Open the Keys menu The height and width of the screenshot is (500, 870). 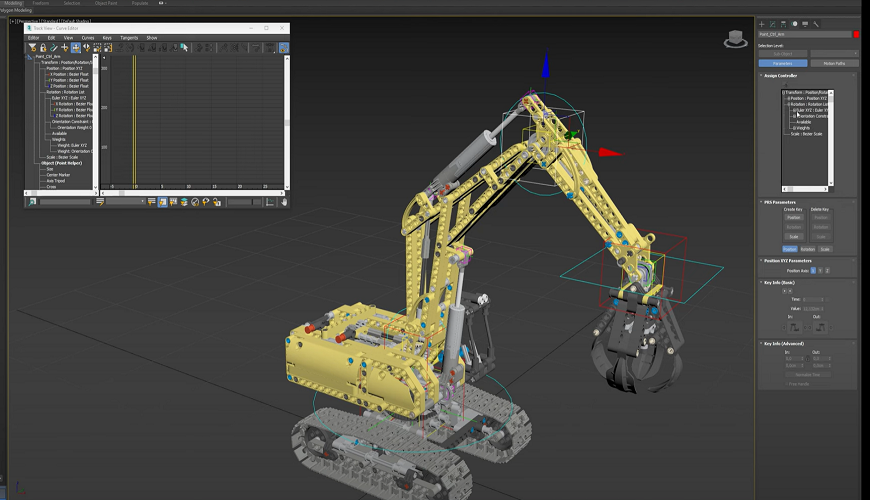107,38
